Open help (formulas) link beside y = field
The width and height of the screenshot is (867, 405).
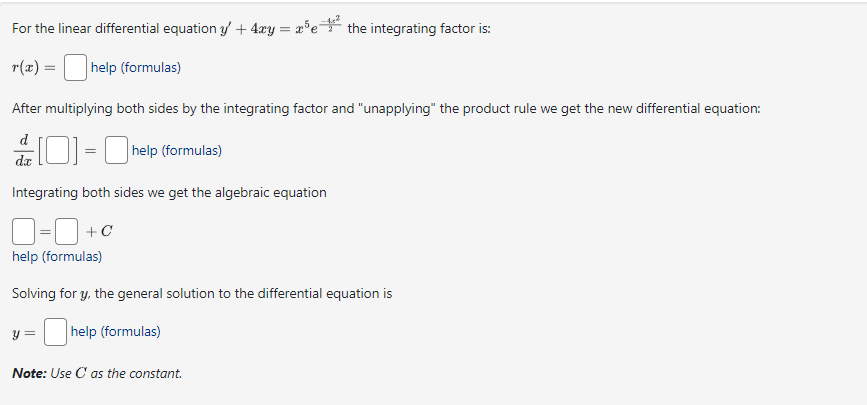(x=116, y=331)
